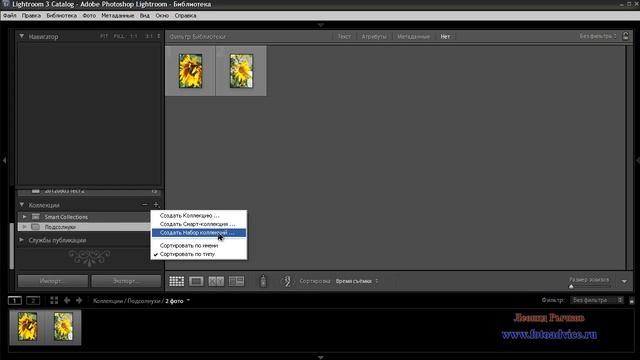The height and width of the screenshot is (360, 640).
Task: Open the Метаданные menu
Action: [x=118, y=16]
